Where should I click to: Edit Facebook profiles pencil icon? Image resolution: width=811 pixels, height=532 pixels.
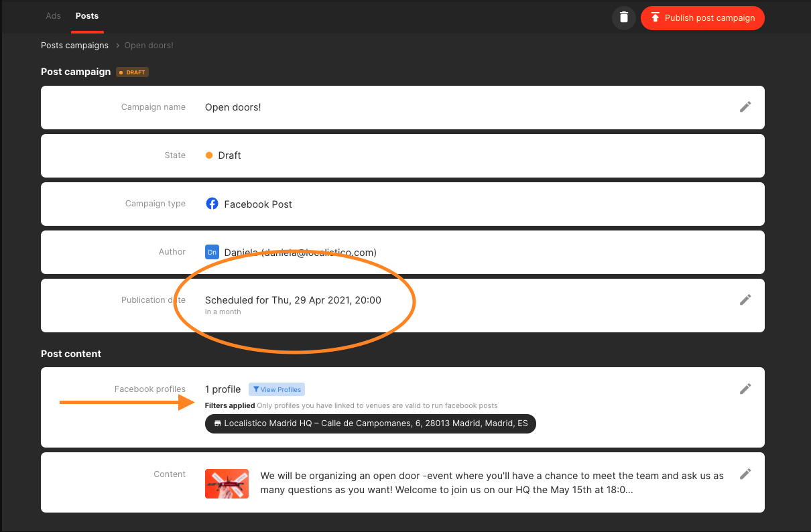tap(745, 389)
